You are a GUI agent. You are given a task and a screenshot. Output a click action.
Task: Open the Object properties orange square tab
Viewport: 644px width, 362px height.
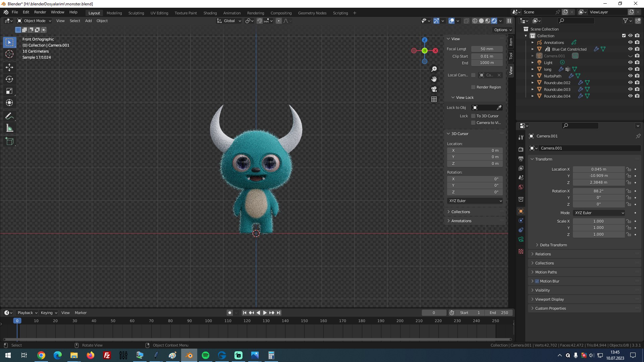click(x=521, y=211)
